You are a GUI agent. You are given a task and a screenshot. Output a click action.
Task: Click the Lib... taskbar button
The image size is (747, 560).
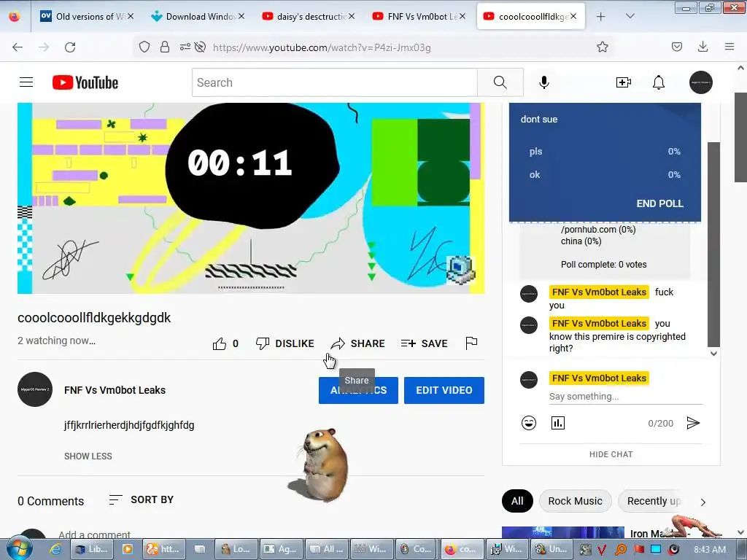coord(92,549)
